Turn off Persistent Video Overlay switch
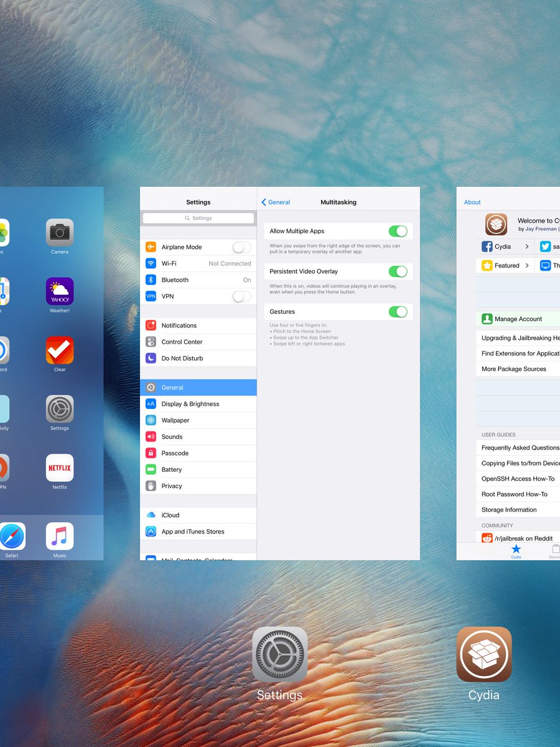This screenshot has width=560, height=747. click(x=398, y=271)
